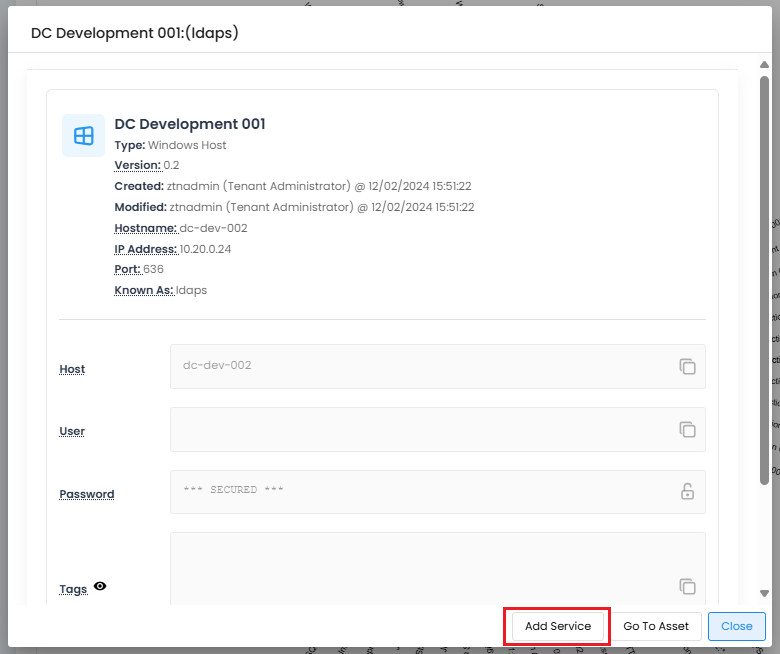Open the asset via Go To Asset
This screenshot has width=780, height=654.
pos(656,626)
